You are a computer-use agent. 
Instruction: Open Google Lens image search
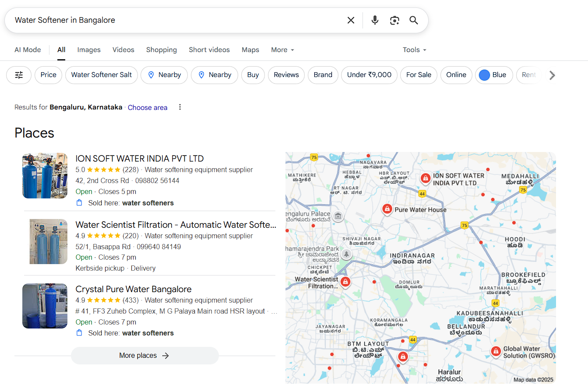(x=394, y=20)
